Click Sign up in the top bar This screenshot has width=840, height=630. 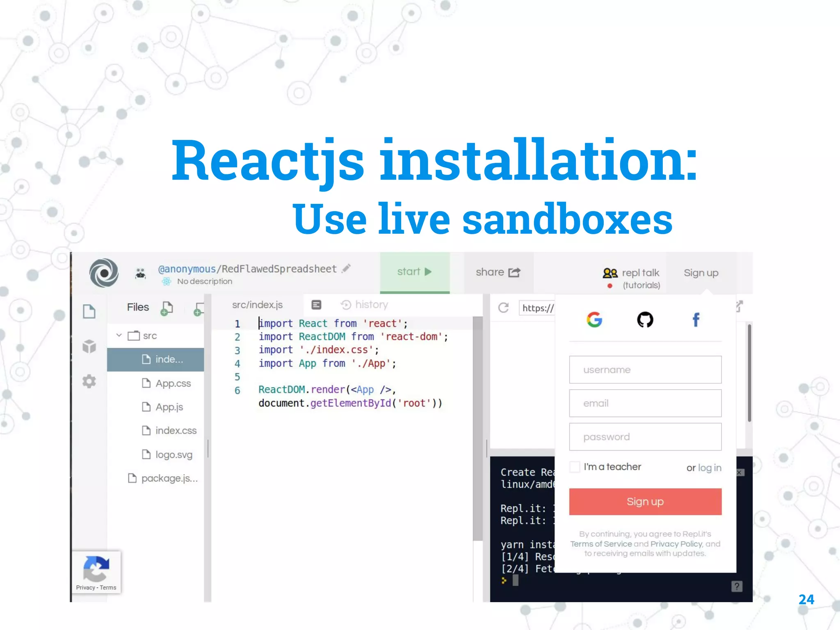point(701,273)
